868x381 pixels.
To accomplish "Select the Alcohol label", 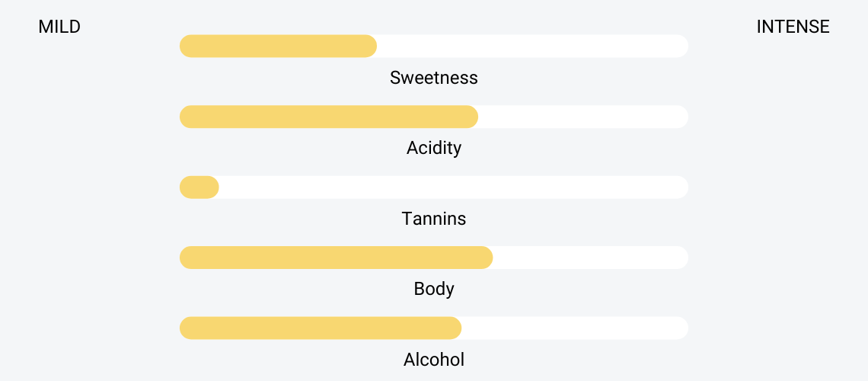I will click(x=433, y=360).
